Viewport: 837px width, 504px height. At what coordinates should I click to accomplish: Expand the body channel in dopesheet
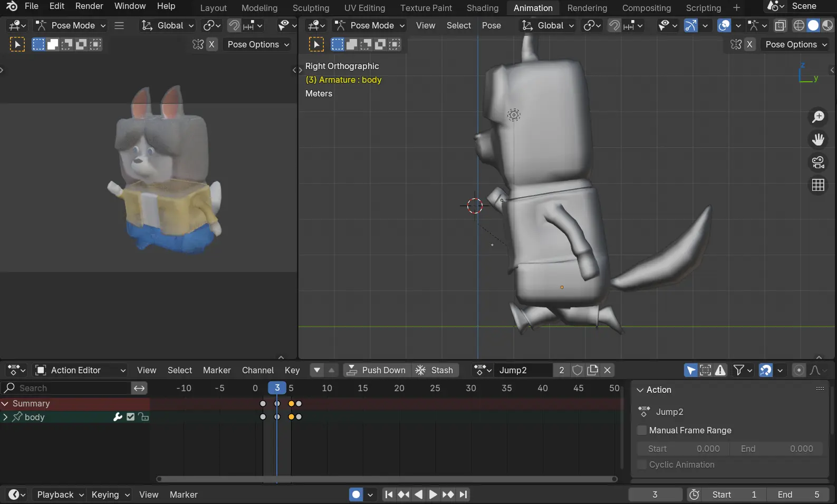5,417
